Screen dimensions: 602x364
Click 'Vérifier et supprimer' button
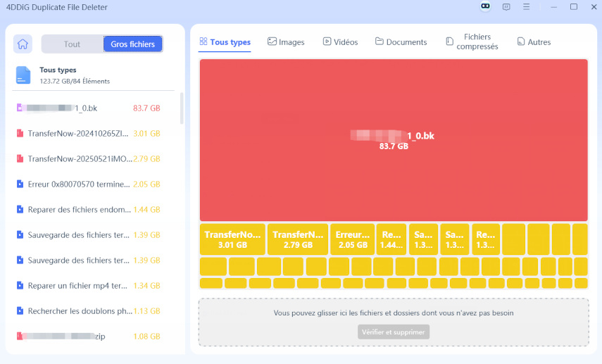(x=394, y=332)
